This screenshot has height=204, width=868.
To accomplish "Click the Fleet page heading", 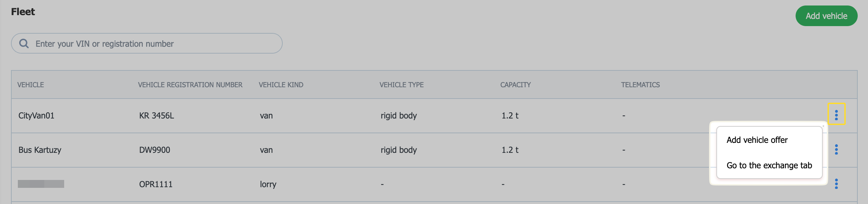I will click(x=23, y=12).
